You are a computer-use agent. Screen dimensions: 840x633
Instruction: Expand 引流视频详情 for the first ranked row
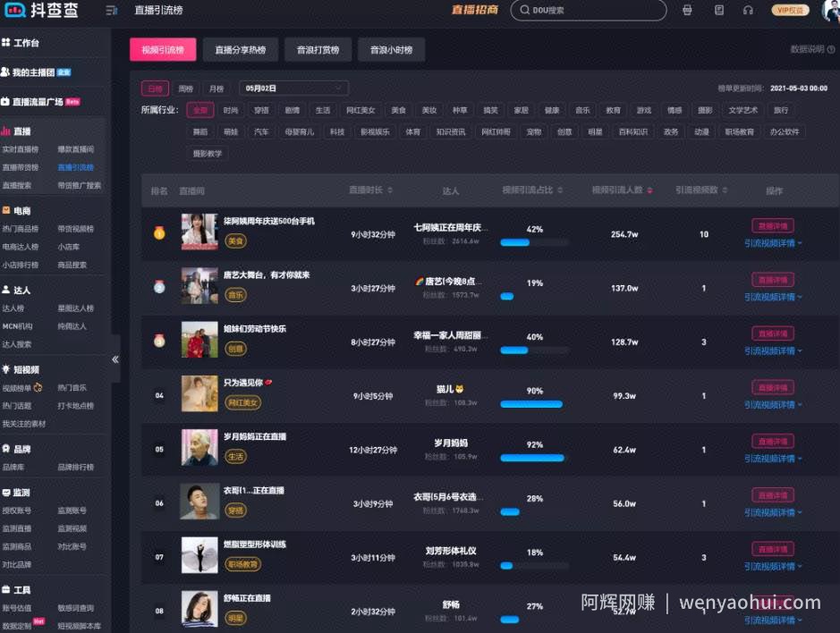[773, 243]
